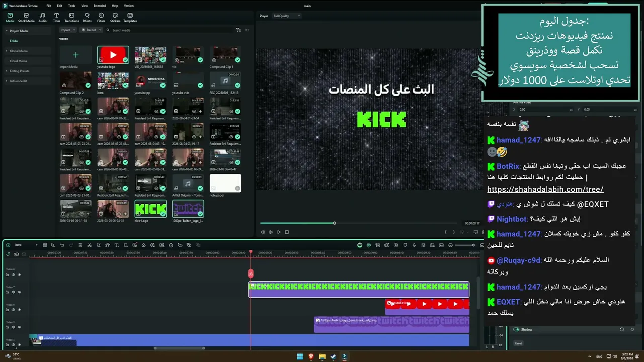
Task: Select the youtube logo clip on timeline
Action: (x=427, y=307)
